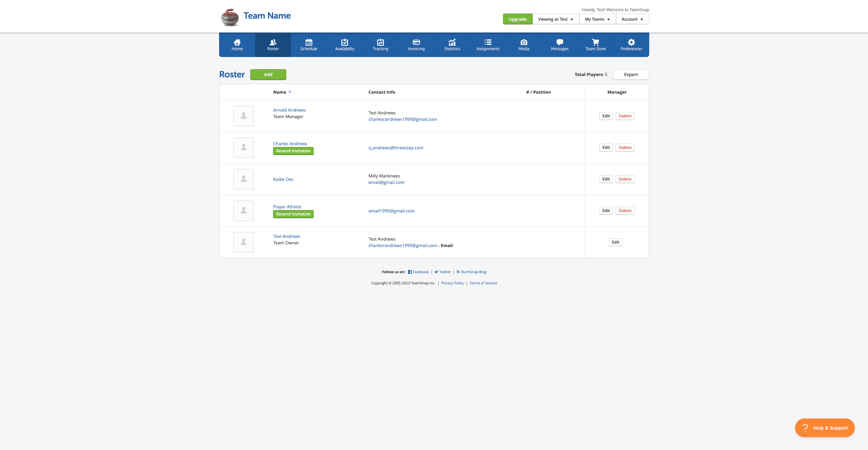Open the Account dropdown menu
This screenshot has width=868, height=450.
click(x=632, y=19)
